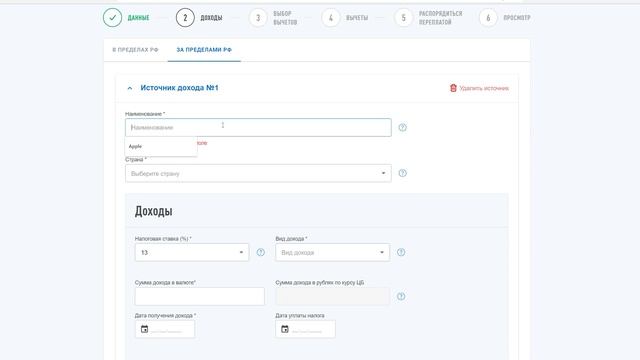Open calendar for Дата получения дохода
The height and width of the screenshot is (360, 640).
pos(144,329)
